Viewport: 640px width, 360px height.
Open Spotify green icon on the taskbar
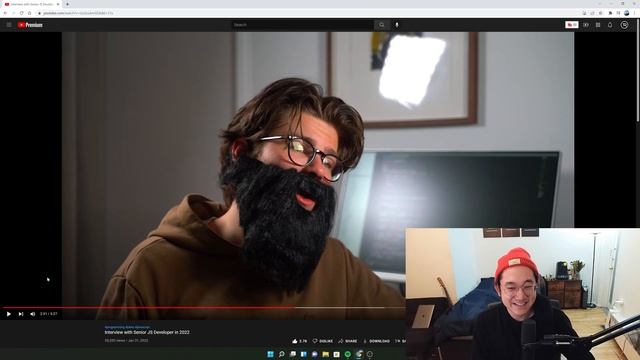(x=347, y=354)
